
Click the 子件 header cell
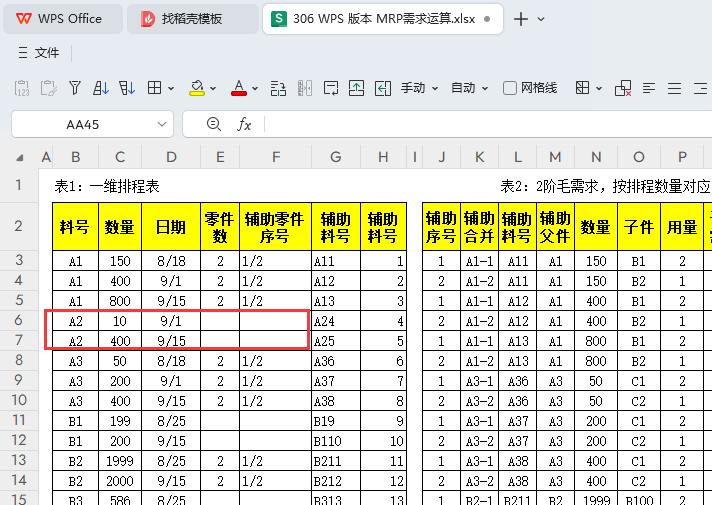tap(638, 227)
